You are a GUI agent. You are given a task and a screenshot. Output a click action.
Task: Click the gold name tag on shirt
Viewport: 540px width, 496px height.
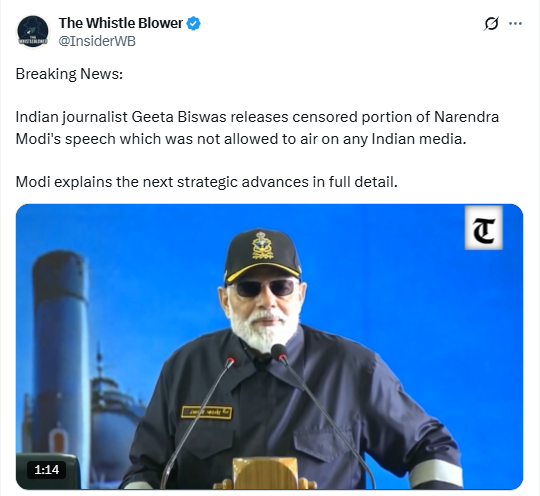tap(207, 412)
